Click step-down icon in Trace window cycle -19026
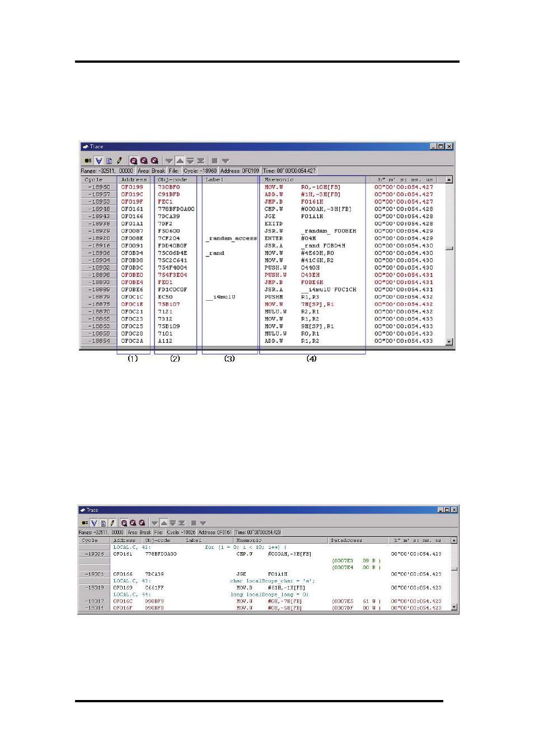The image size is (534, 756). (172, 523)
